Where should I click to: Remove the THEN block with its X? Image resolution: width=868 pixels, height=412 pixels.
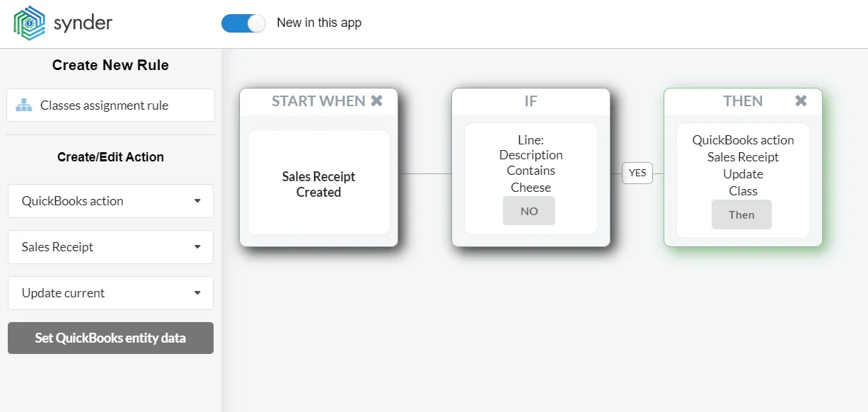click(x=801, y=101)
